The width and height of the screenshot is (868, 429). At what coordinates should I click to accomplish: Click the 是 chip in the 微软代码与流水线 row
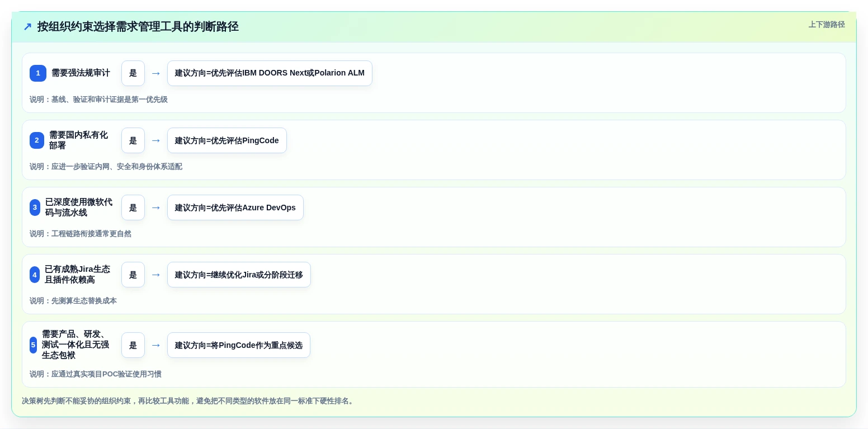coord(133,208)
